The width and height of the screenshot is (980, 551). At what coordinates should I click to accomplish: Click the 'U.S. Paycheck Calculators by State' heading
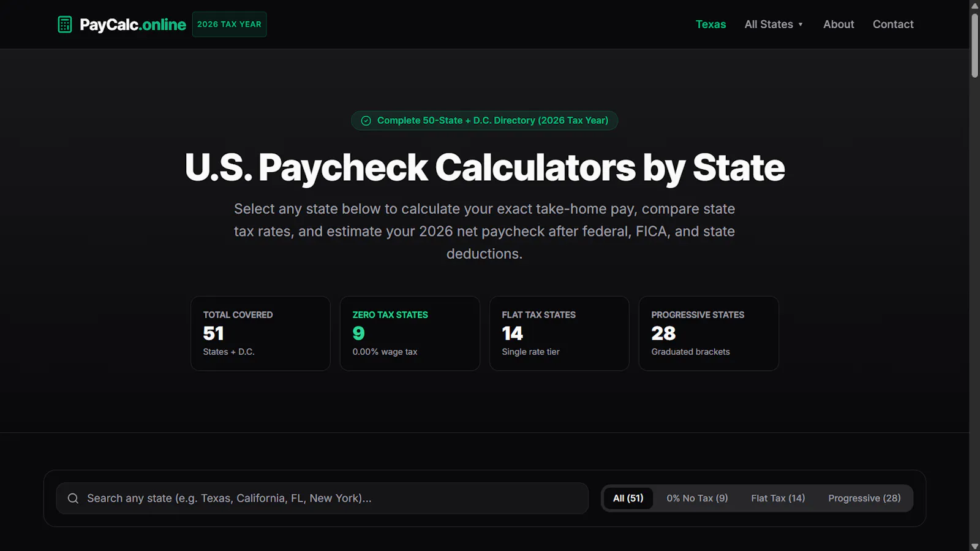(484, 167)
